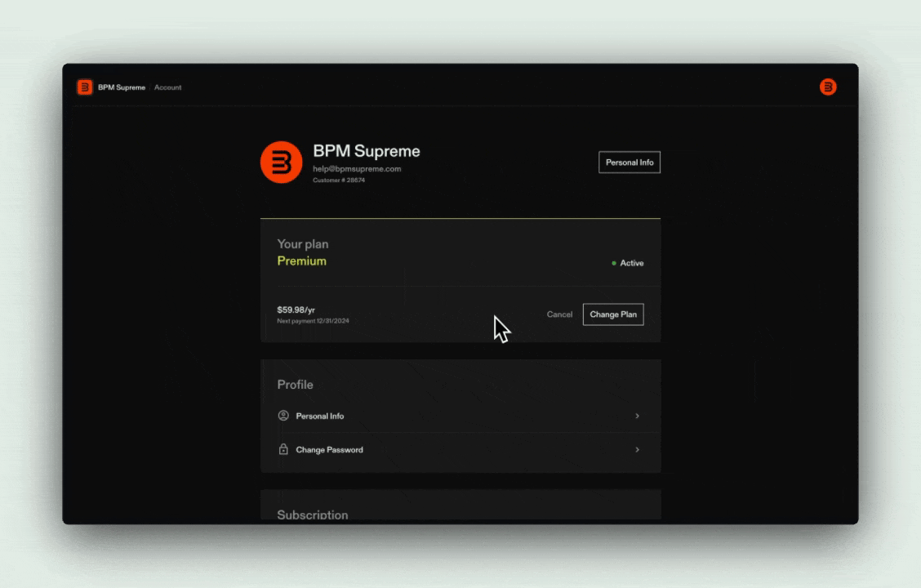Click the help@bpmsupreme.com email text
The height and width of the screenshot is (588, 921).
click(x=357, y=168)
